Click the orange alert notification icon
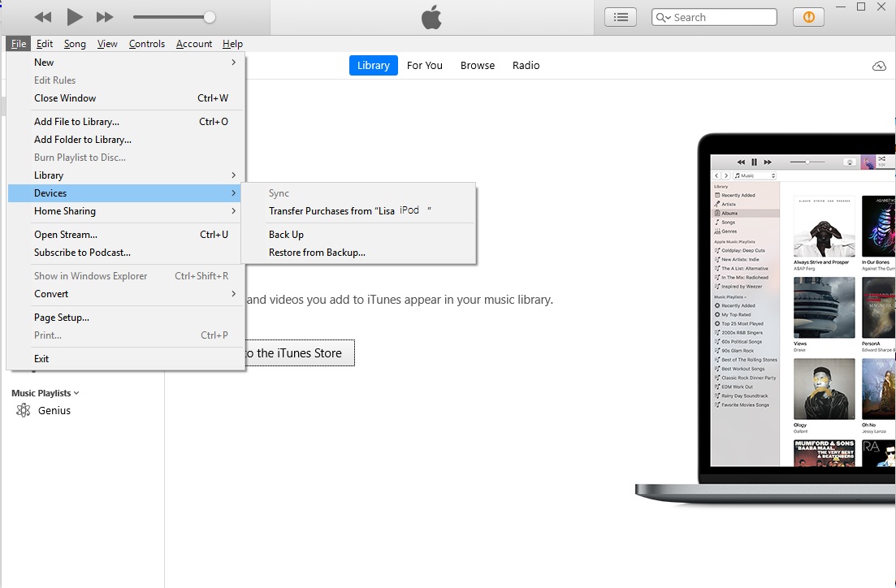896x588 pixels. coord(808,17)
